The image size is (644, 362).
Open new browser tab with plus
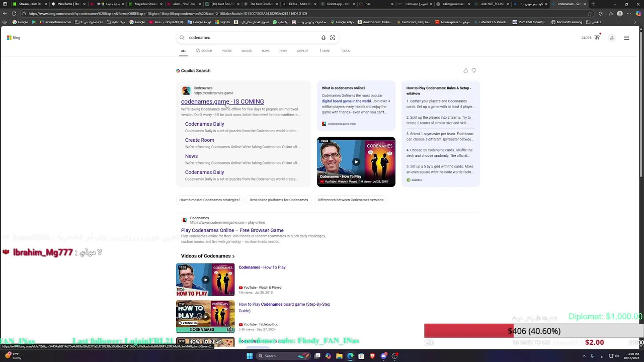(593, 4)
